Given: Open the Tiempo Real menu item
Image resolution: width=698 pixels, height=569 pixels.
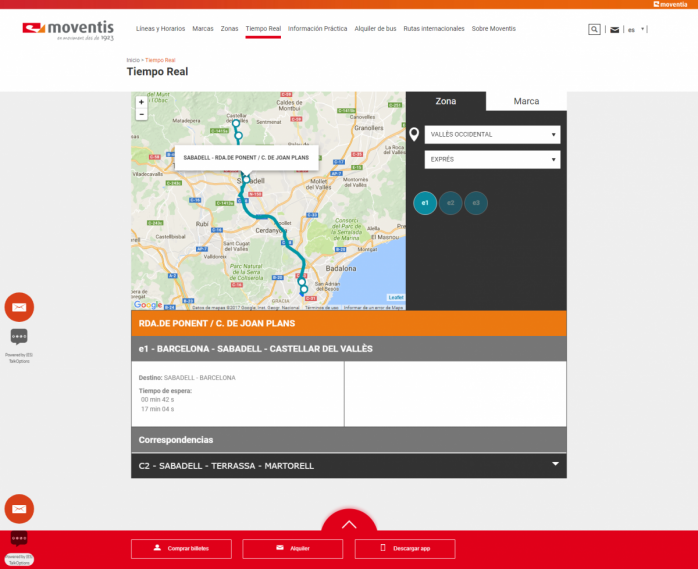Looking at the screenshot, I should coord(263,28).
